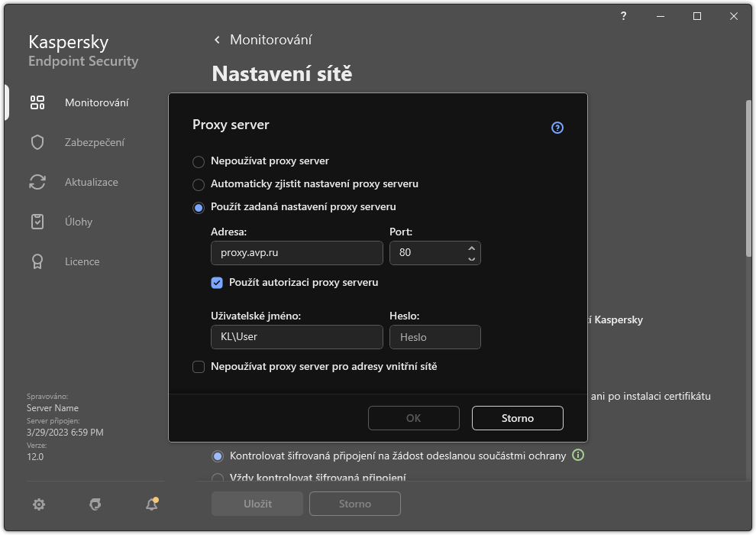The height and width of the screenshot is (535, 756).
Task: Click the settings gear icon
Action: 38,504
